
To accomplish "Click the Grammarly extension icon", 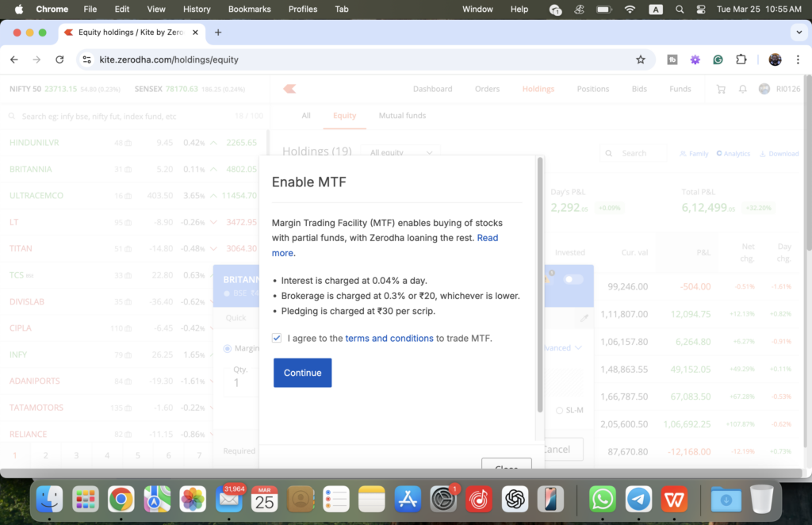I will click(718, 59).
